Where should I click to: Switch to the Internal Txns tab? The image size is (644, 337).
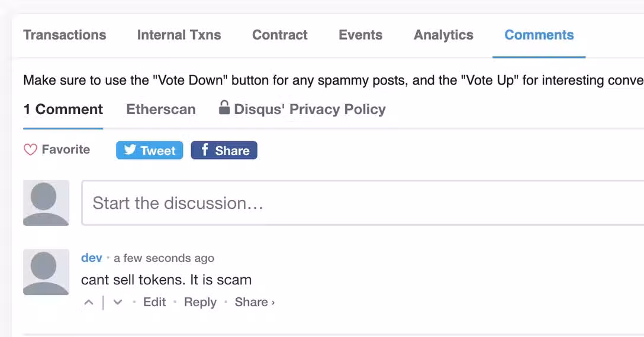point(179,35)
